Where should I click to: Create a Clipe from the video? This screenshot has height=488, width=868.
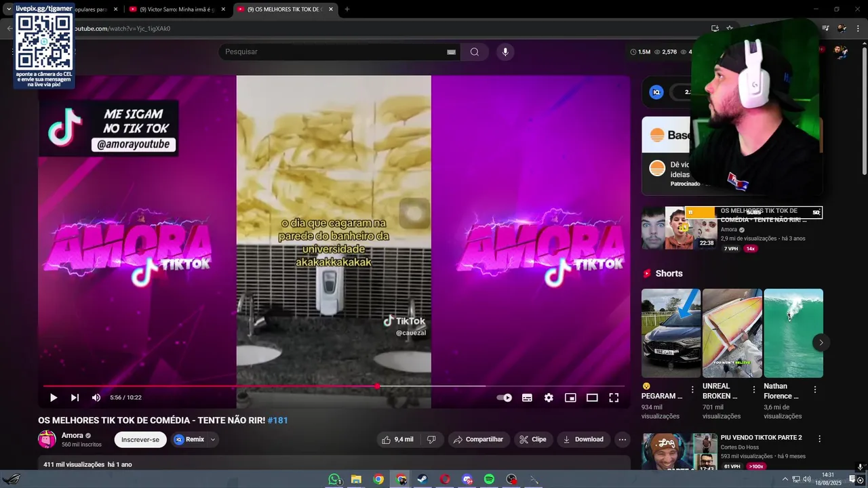click(x=533, y=439)
